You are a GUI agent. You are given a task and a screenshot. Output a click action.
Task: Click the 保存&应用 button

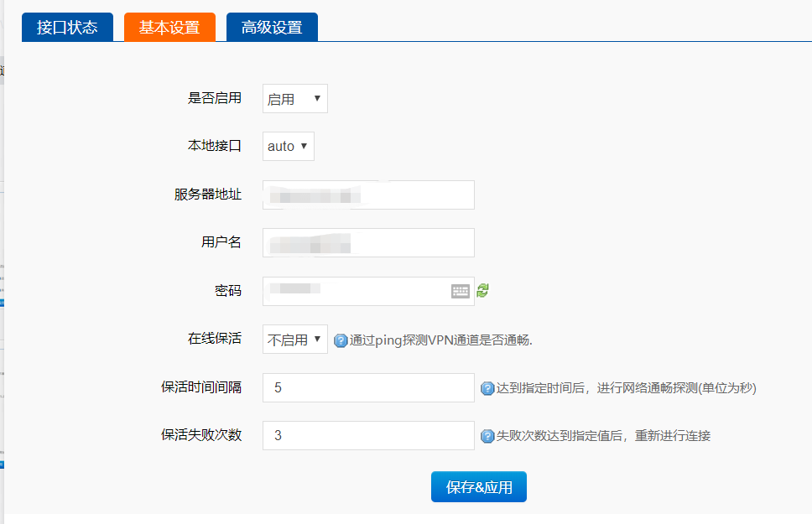pos(479,487)
